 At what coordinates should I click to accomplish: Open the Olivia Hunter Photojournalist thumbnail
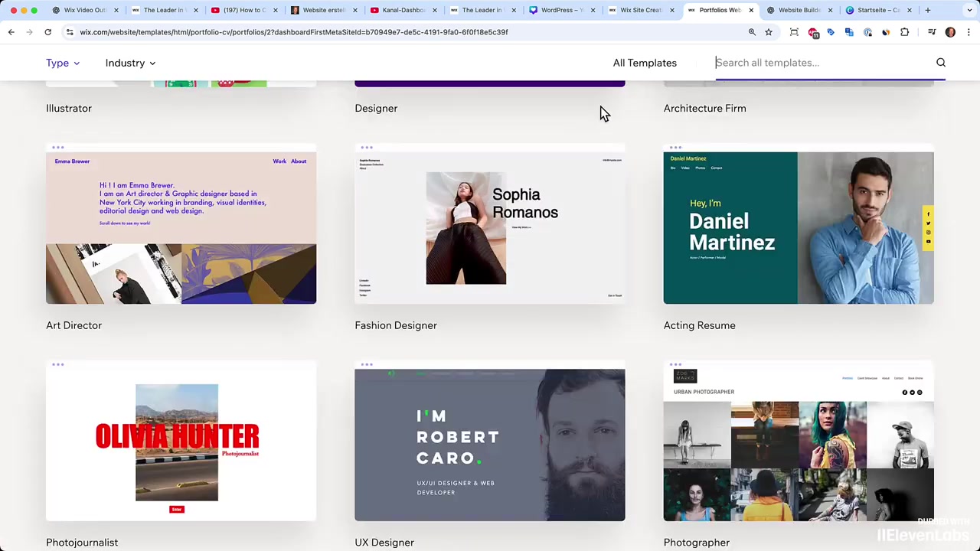(x=181, y=441)
